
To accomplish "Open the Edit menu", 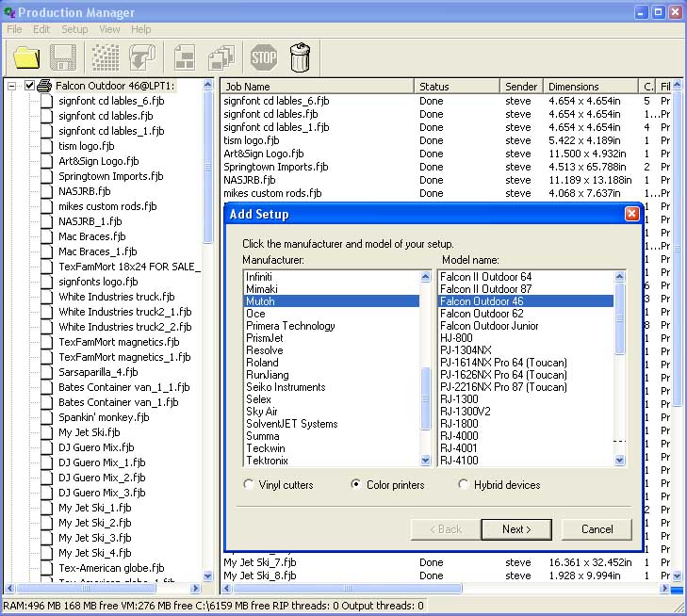I will click(x=41, y=29).
